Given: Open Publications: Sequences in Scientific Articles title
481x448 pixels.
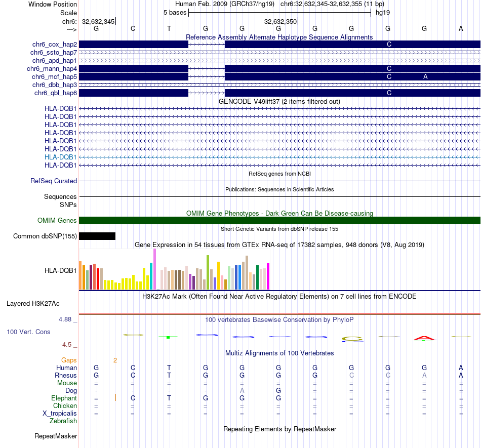Looking at the screenshot, I should [x=279, y=189].
